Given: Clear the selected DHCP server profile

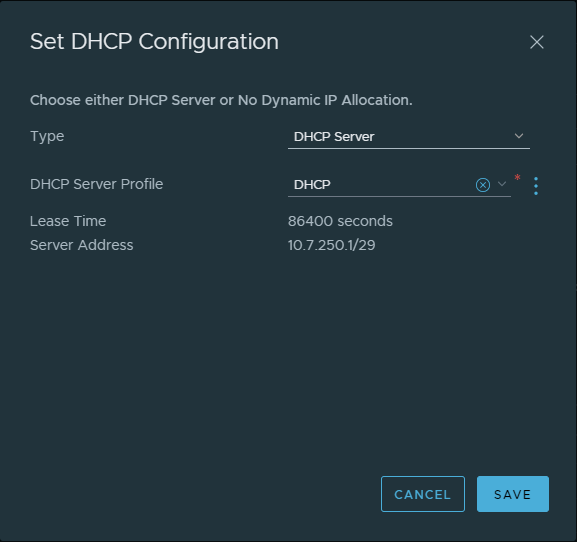Looking at the screenshot, I should pos(482,185).
